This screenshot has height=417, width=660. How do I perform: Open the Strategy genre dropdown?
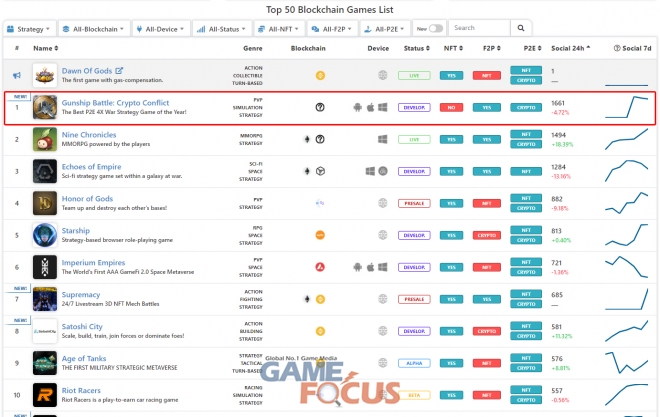point(29,29)
